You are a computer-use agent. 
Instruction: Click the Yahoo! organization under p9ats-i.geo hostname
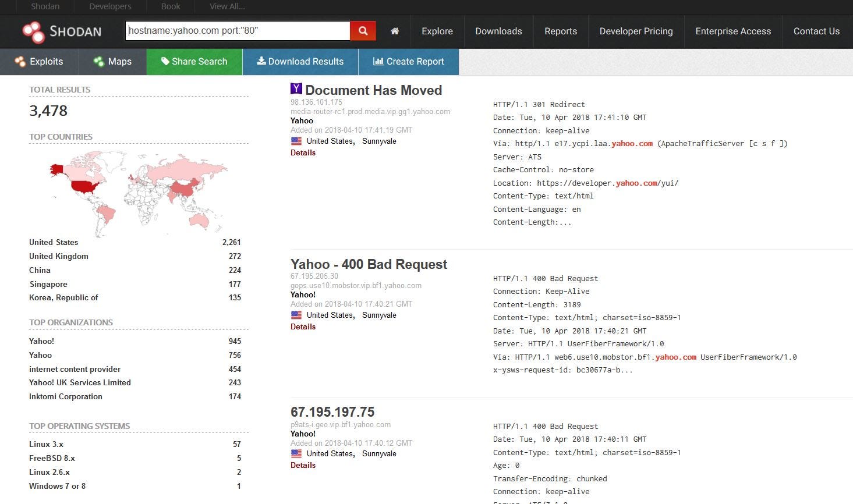click(x=303, y=434)
